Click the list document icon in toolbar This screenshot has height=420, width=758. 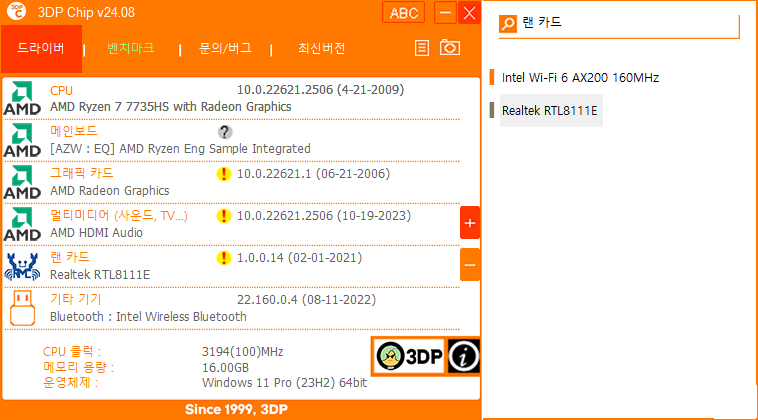point(422,48)
